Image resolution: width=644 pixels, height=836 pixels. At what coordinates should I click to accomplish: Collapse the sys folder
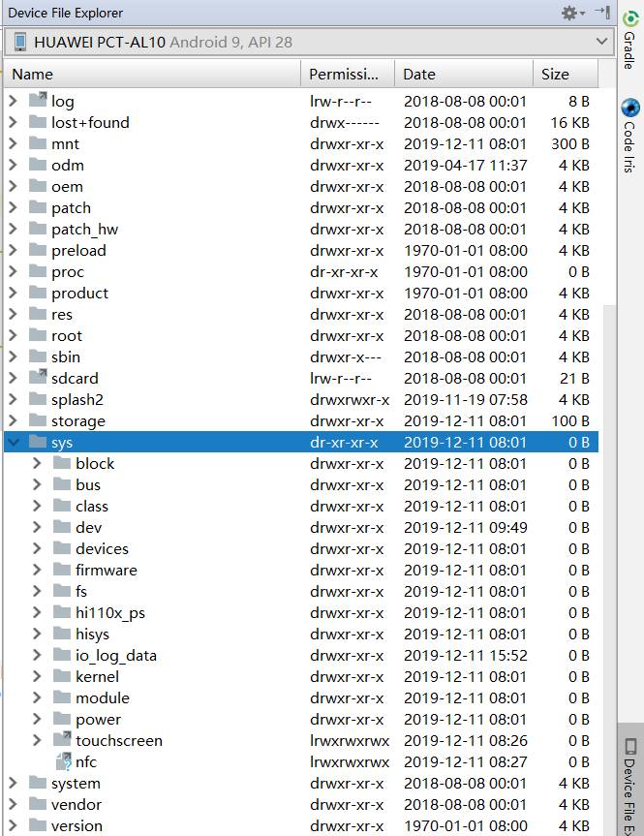click(x=13, y=443)
